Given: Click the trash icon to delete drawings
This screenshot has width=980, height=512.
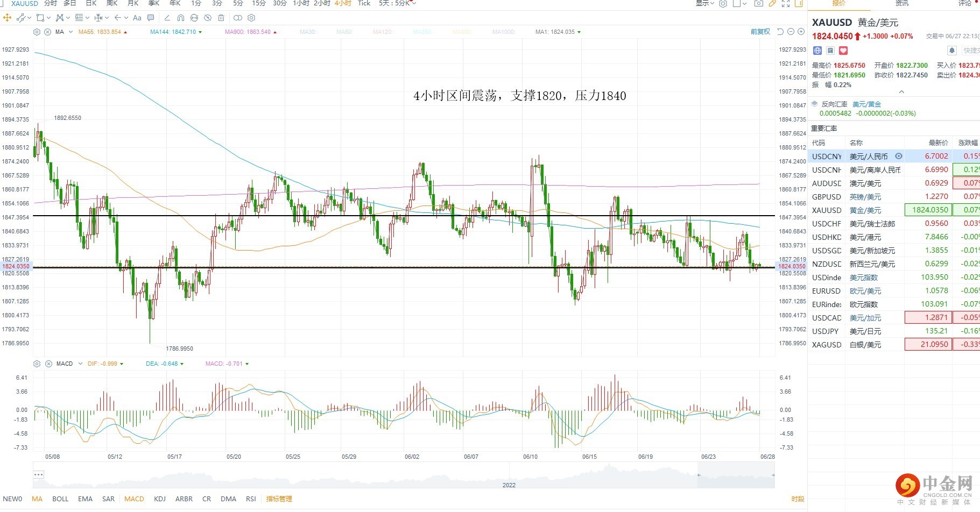Looking at the screenshot, I should [x=221, y=18].
